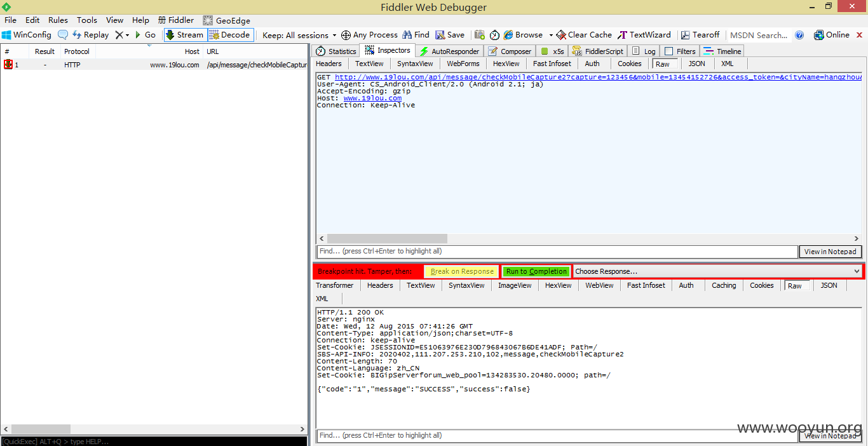Click the Host column header
This screenshot has height=446, width=868.
(192, 51)
